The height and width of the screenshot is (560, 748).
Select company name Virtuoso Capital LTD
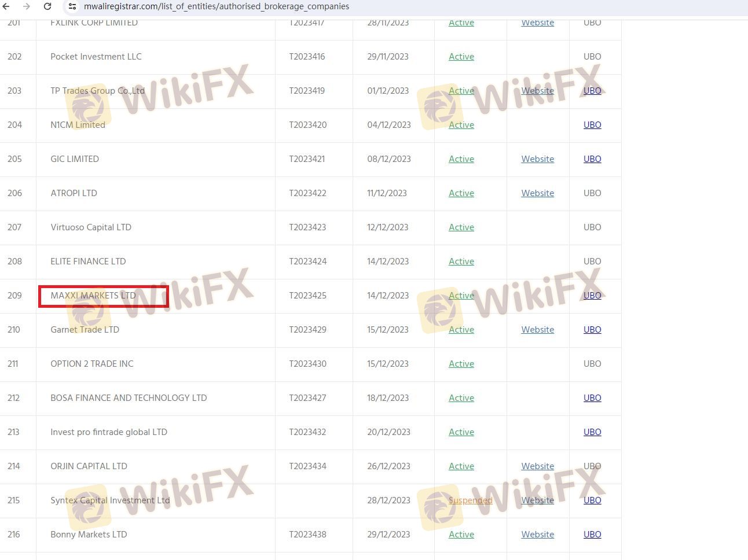[x=91, y=227]
